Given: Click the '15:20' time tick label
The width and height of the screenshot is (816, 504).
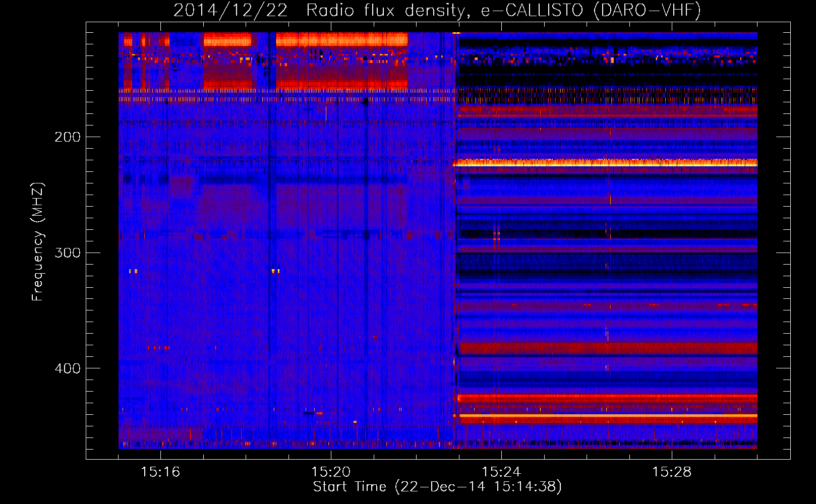Looking at the screenshot, I should click(331, 472).
